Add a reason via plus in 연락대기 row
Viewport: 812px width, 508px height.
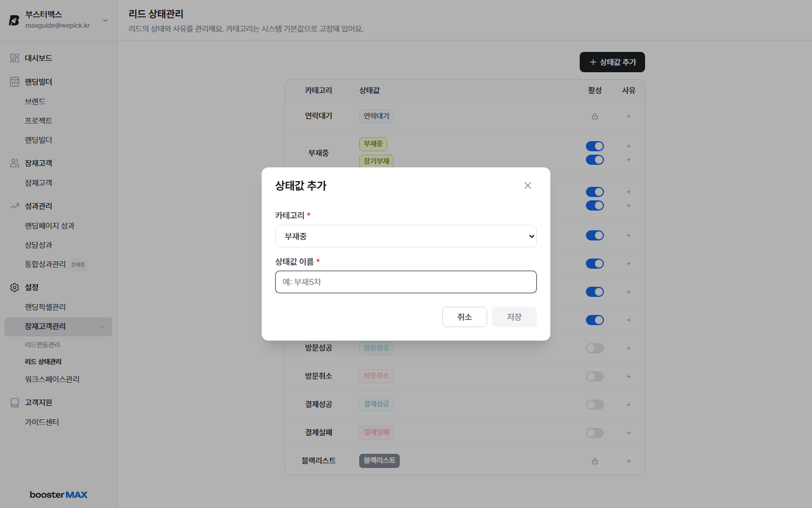point(629,116)
